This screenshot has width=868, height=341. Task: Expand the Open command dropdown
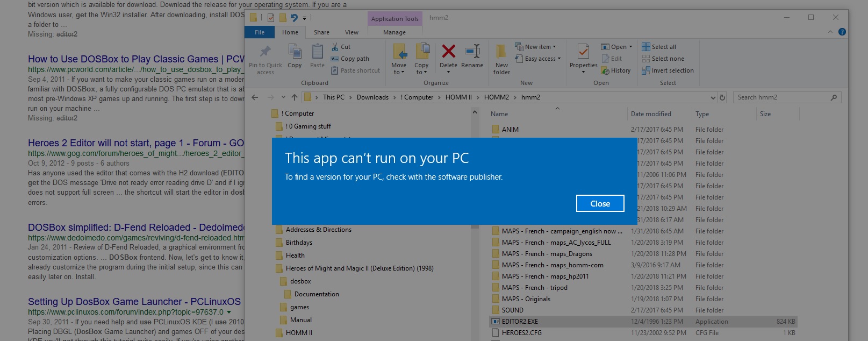616,47
